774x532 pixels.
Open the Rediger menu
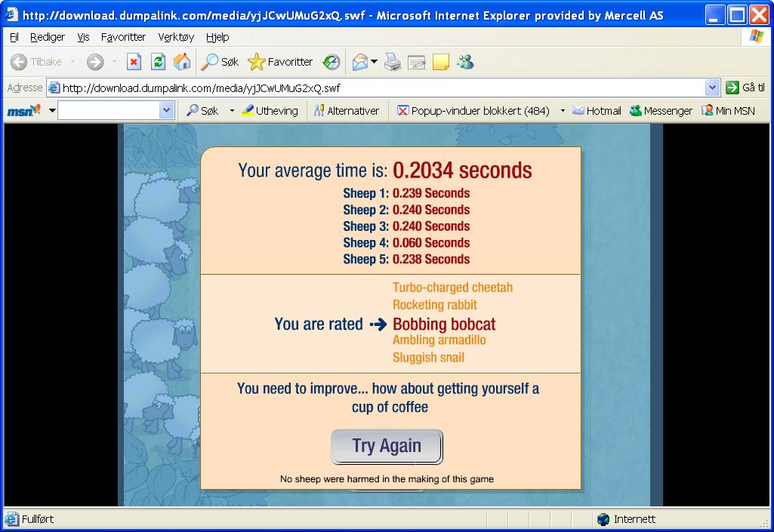click(x=48, y=37)
